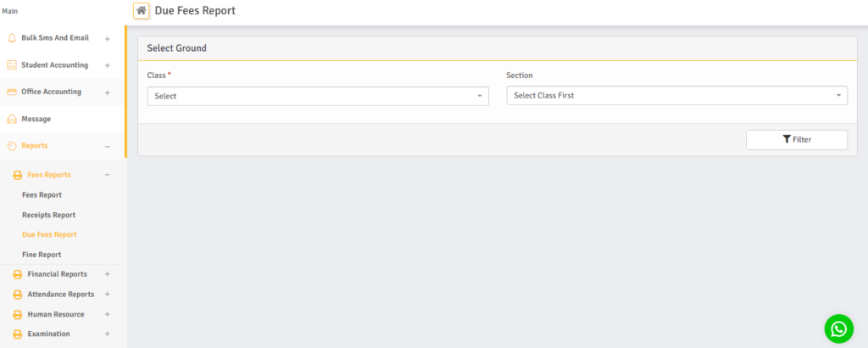The width and height of the screenshot is (868, 348).
Task: Collapse Fees Reports submenu with minus icon
Action: coord(107,175)
